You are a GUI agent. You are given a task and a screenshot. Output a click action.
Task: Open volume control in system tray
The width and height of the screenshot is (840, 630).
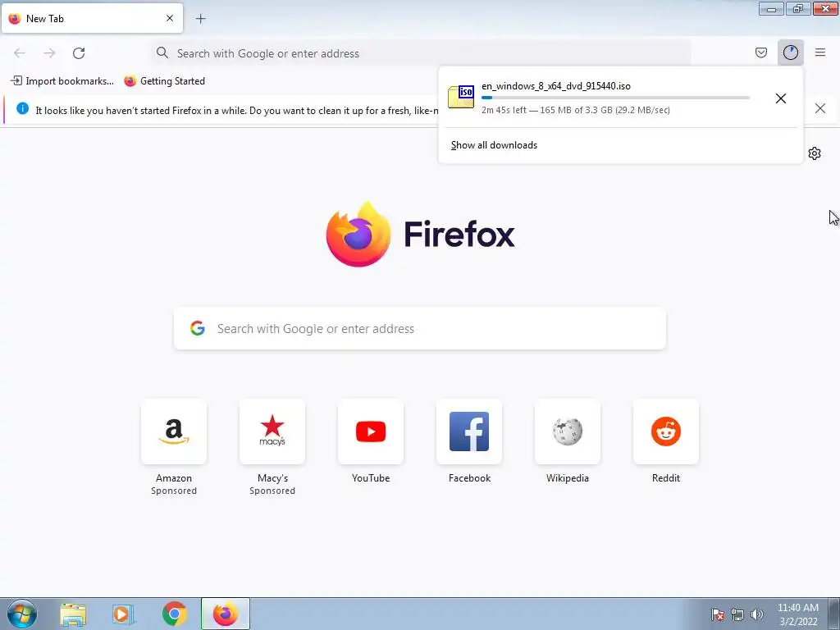(x=756, y=614)
